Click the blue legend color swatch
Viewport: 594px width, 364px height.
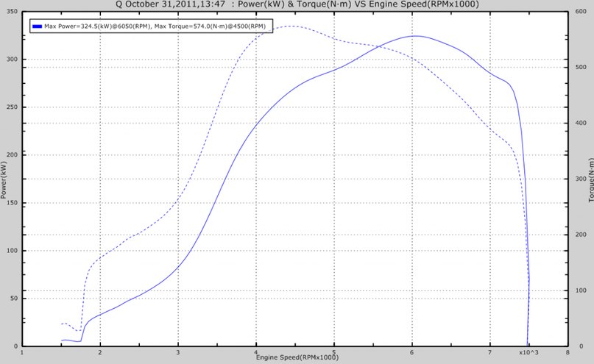(x=37, y=26)
